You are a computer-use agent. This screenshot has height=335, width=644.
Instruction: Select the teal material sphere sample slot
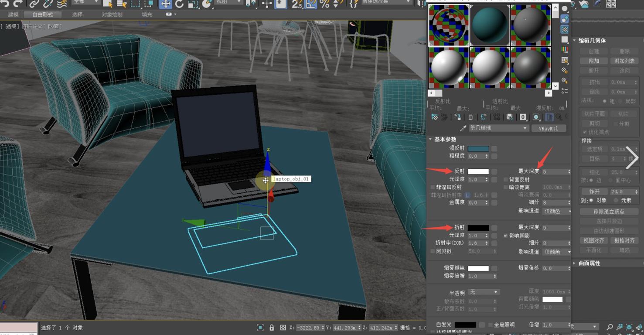point(489,25)
